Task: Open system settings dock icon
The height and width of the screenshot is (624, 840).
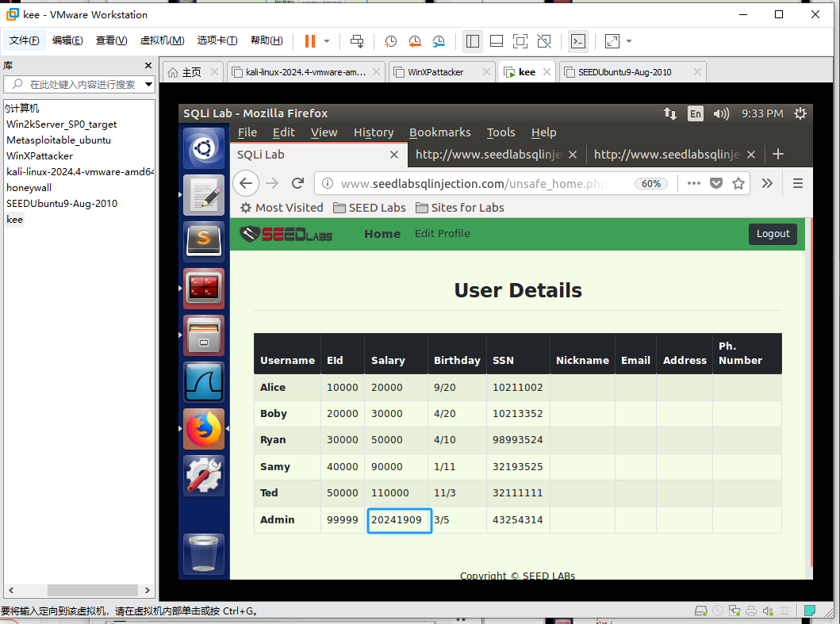Action: pos(204,477)
